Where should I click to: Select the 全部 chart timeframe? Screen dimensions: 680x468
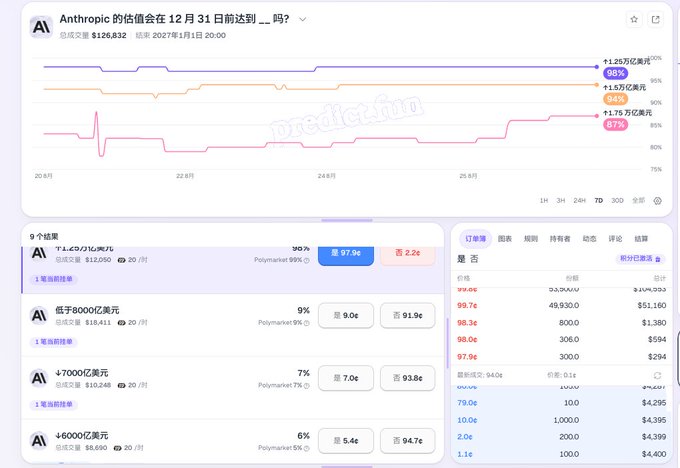pyautogui.click(x=638, y=200)
